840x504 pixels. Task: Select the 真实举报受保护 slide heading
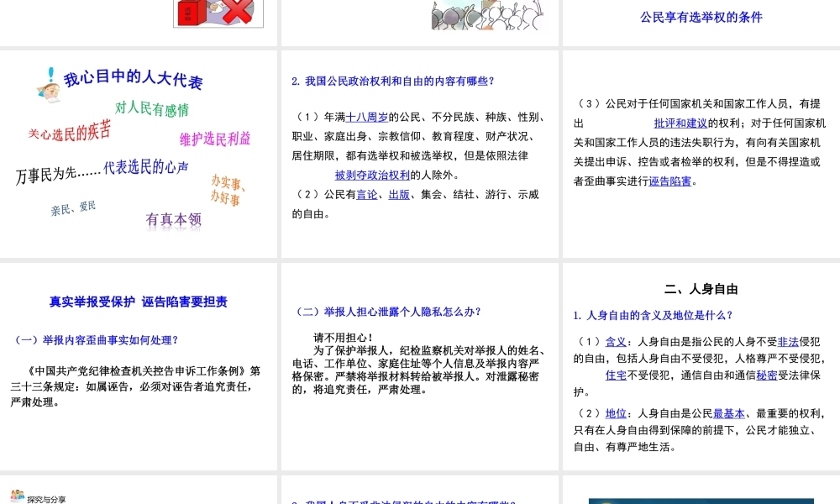click(138, 302)
